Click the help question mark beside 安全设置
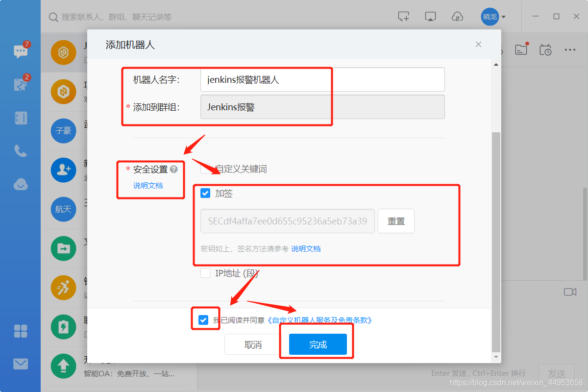588x392 pixels. tap(174, 169)
